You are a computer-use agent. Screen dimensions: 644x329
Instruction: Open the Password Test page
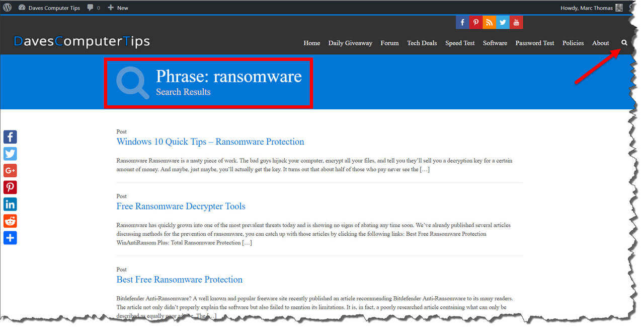[535, 43]
